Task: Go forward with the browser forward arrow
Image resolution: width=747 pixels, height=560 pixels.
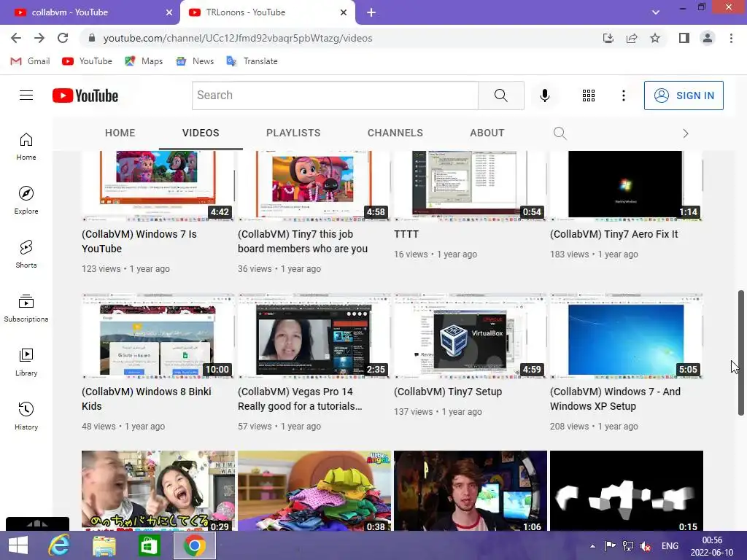Action: tap(39, 38)
